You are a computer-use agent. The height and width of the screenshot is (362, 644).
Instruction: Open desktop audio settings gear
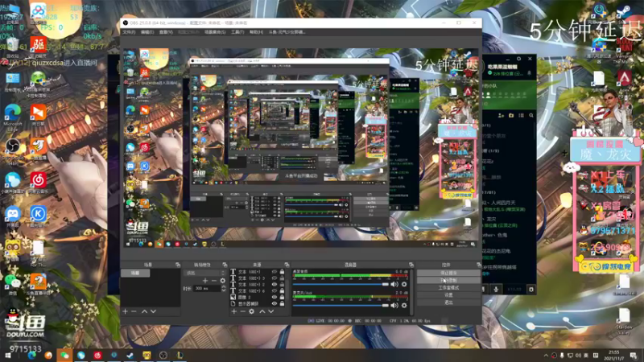pyautogui.click(x=404, y=284)
